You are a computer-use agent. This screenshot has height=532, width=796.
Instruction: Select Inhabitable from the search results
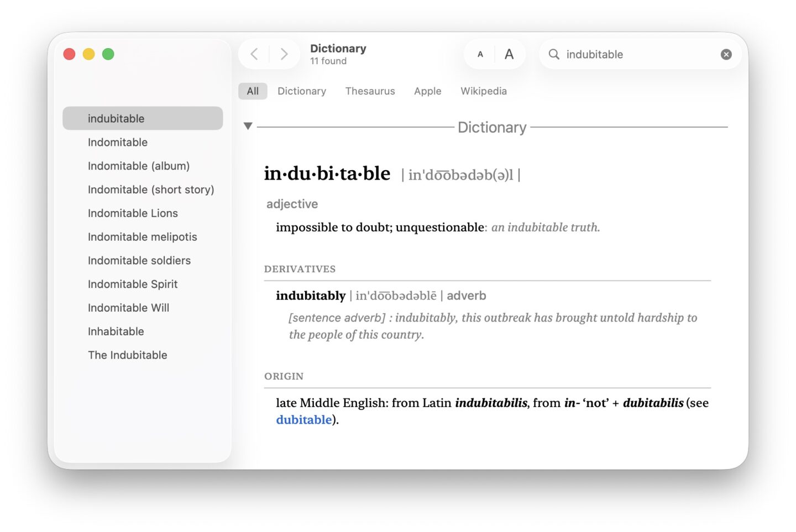click(x=116, y=331)
